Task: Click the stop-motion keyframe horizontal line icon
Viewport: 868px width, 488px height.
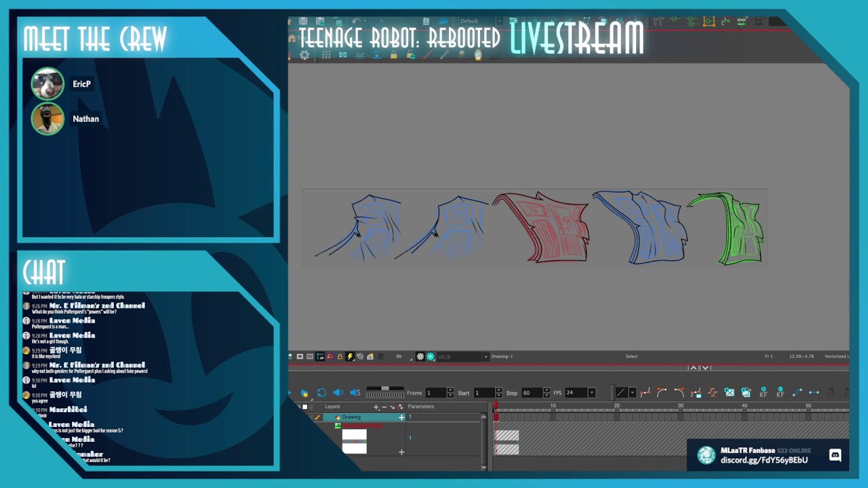Action: 814,392
